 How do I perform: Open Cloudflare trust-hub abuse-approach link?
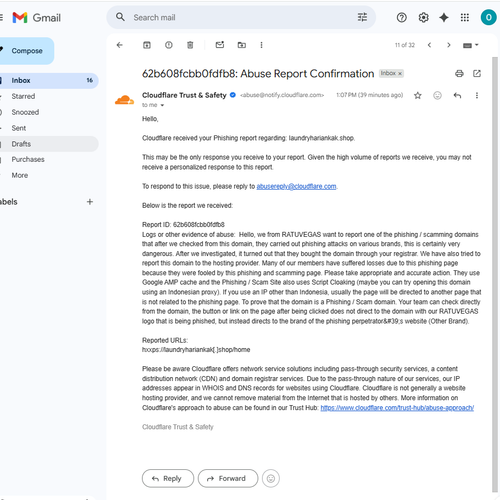(x=397, y=408)
